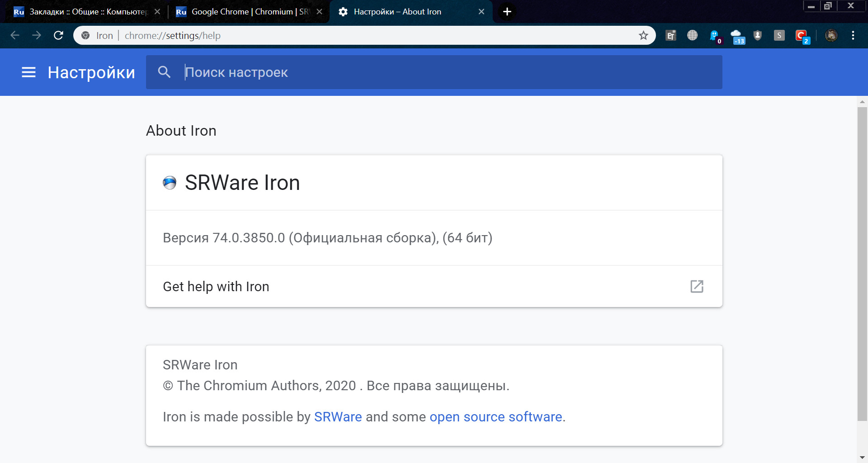The image size is (868, 463).
Task: Click the vertical page scrollbar thumb
Action: (862, 262)
